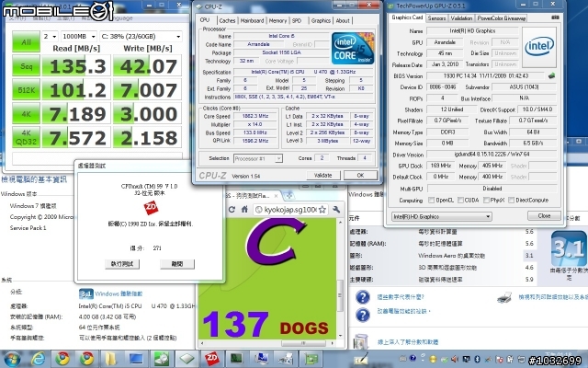Toggle the OpenCL checkbox in GPU-Z
The image size is (588, 368).
431,200
